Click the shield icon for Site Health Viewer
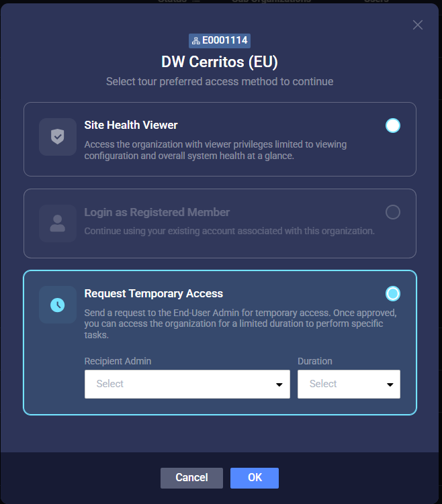 [58, 137]
